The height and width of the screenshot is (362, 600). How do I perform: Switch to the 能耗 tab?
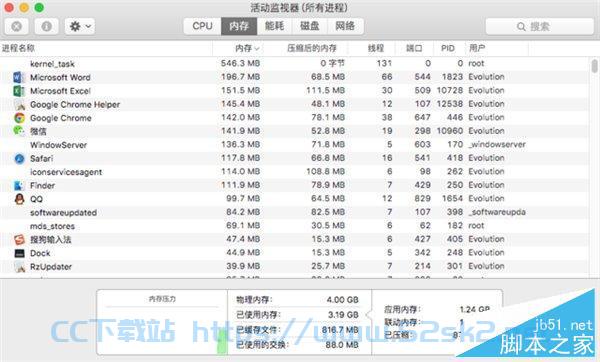click(x=274, y=26)
